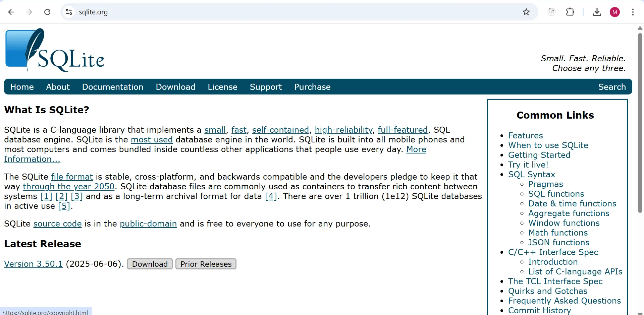Go back with the browser back arrow

pos(11,12)
